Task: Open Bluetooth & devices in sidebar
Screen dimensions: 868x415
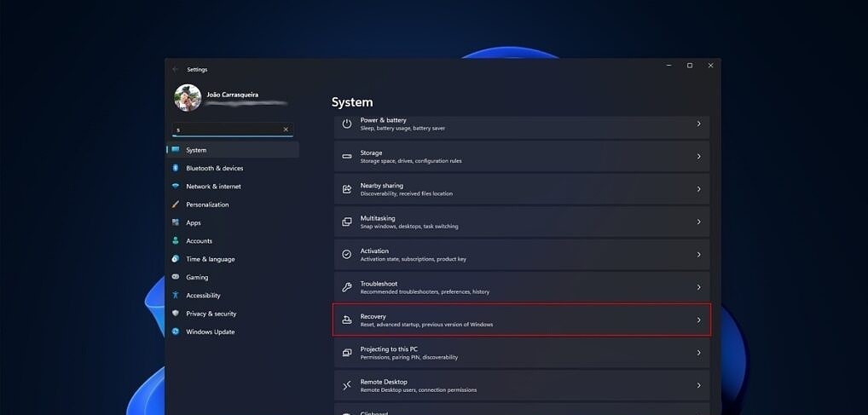Action: pyautogui.click(x=214, y=168)
